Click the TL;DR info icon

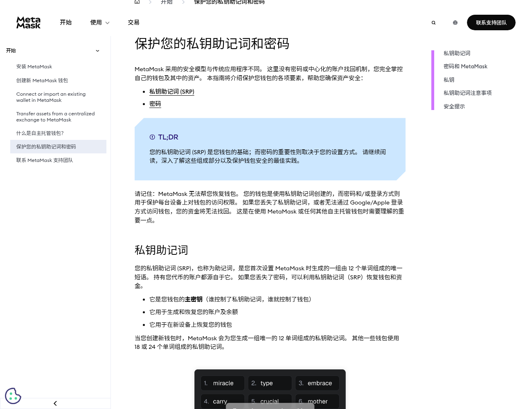coord(152,137)
